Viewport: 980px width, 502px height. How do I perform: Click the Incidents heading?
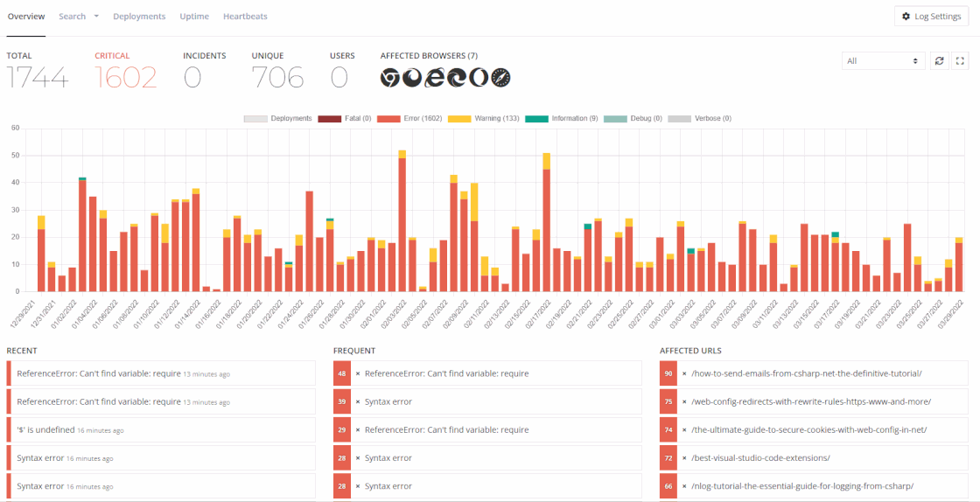(205, 56)
